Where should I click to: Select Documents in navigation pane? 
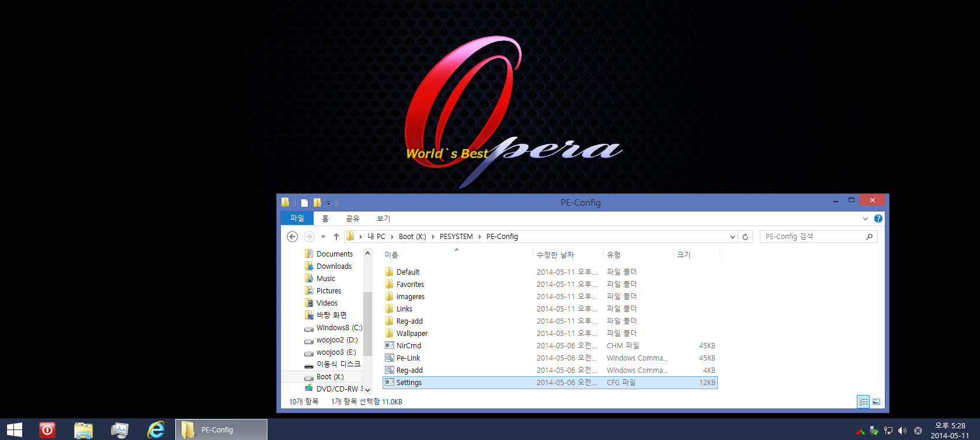coord(333,254)
